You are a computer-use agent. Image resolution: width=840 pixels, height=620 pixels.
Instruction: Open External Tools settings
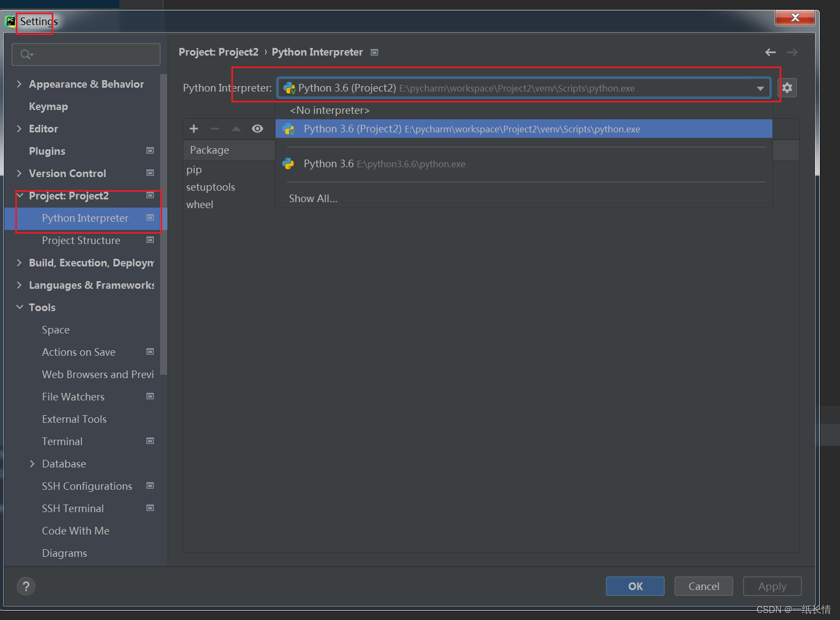click(74, 419)
